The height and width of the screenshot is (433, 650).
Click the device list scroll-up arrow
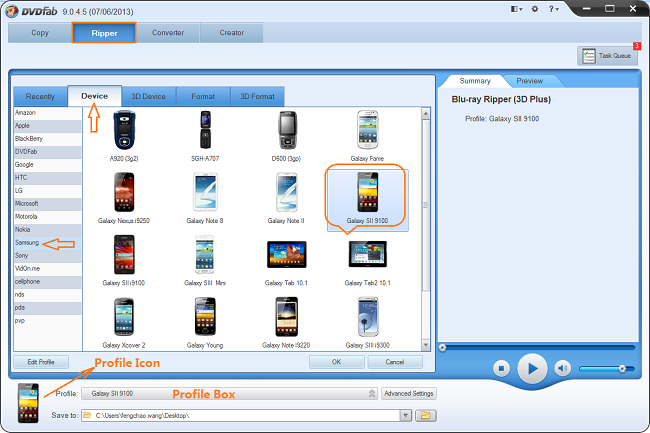point(426,113)
